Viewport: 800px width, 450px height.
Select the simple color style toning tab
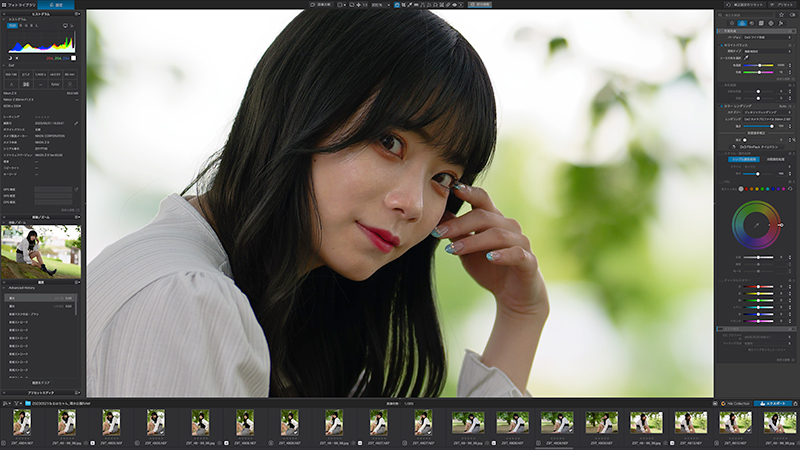(744, 159)
